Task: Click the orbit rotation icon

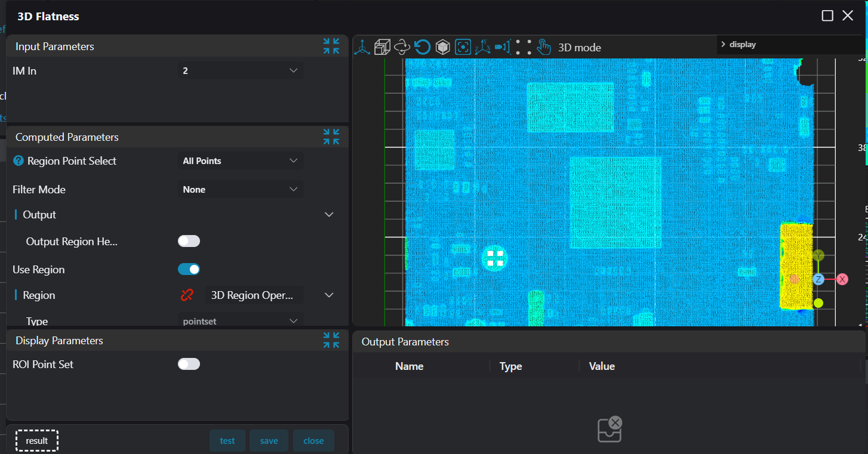Action: click(402, 47)
